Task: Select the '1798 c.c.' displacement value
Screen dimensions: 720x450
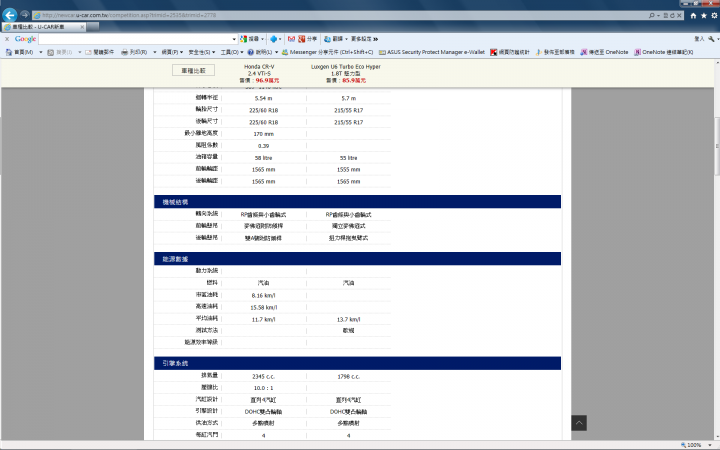Action: (349, 377)
